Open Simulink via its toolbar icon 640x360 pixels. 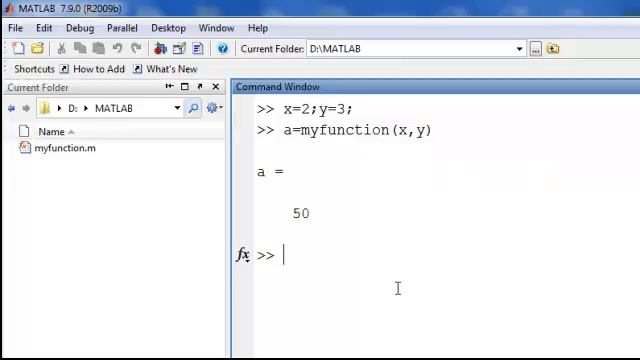tap(160, 49)
